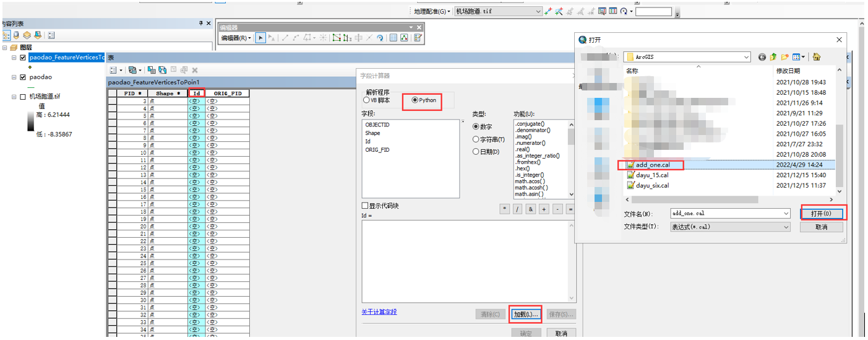The image size is (868, 340).
Task: Toggle visibility of the 机场跑道.tif layer
Action: coord(23,97)
